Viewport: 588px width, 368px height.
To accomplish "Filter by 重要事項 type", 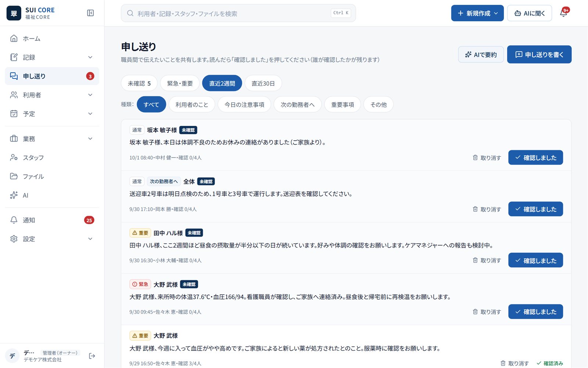I will point(343,105).
